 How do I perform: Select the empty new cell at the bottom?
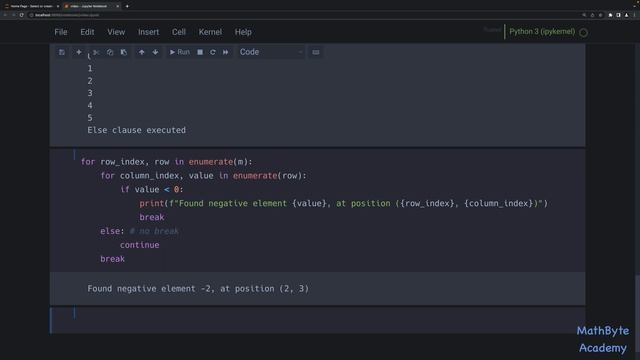[x=318, y=320]
